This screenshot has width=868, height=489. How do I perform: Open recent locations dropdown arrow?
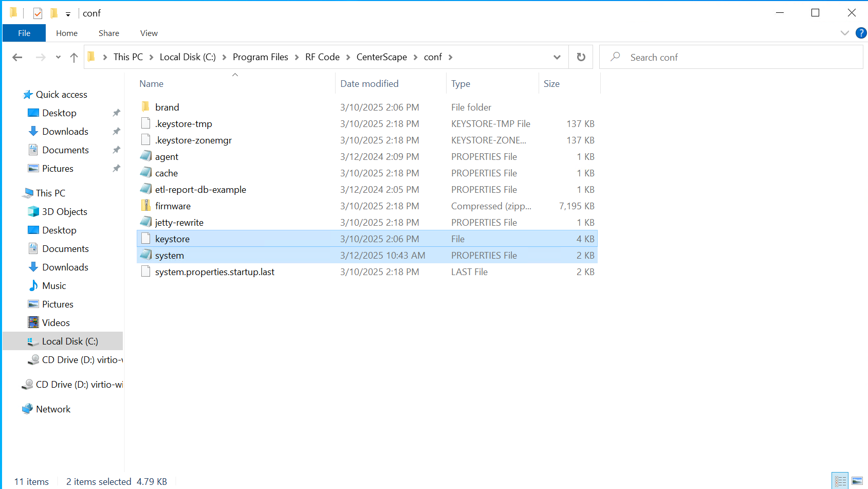[x=58, y=57]
